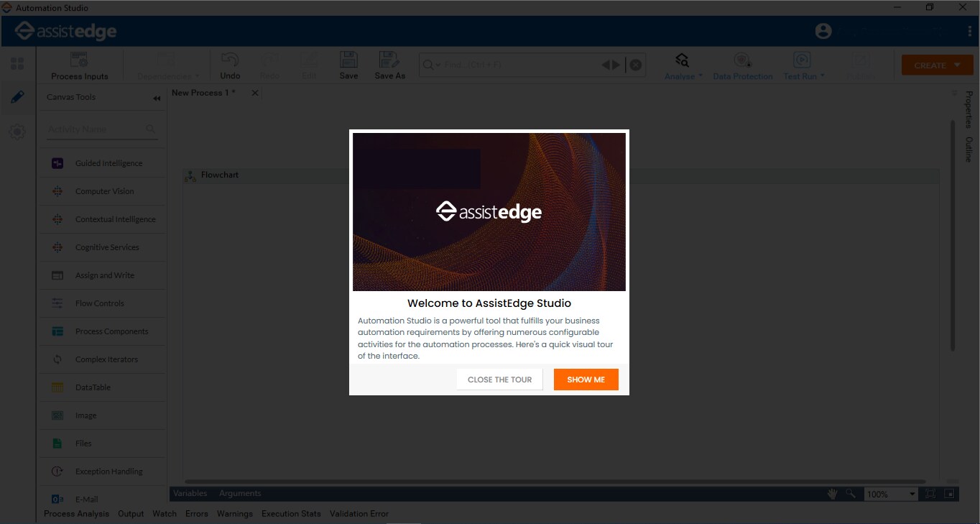Open the Watch tab
Viewport: 980px width, 524px height.
click(x=165, y=514)
